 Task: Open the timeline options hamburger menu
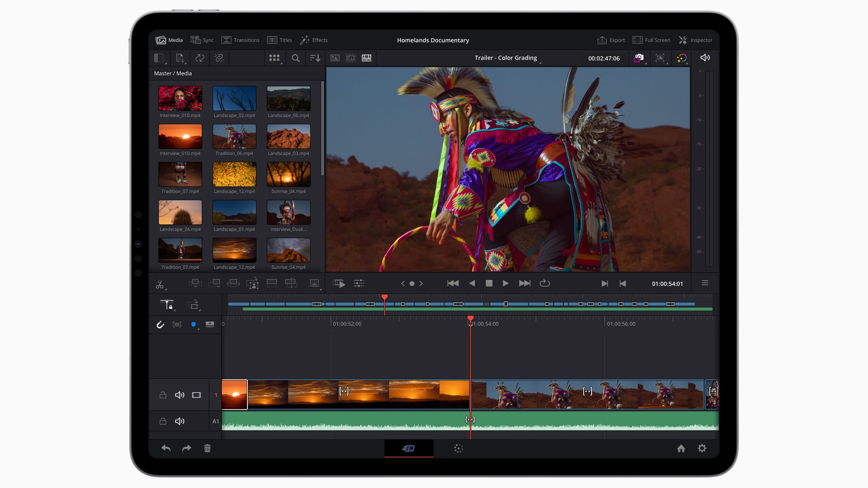tap(705, 283)
